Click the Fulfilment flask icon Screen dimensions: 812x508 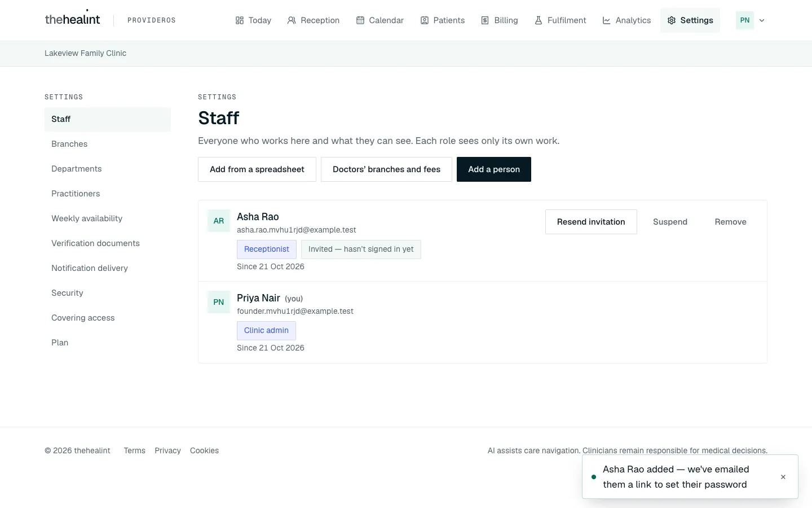point(539,20)
